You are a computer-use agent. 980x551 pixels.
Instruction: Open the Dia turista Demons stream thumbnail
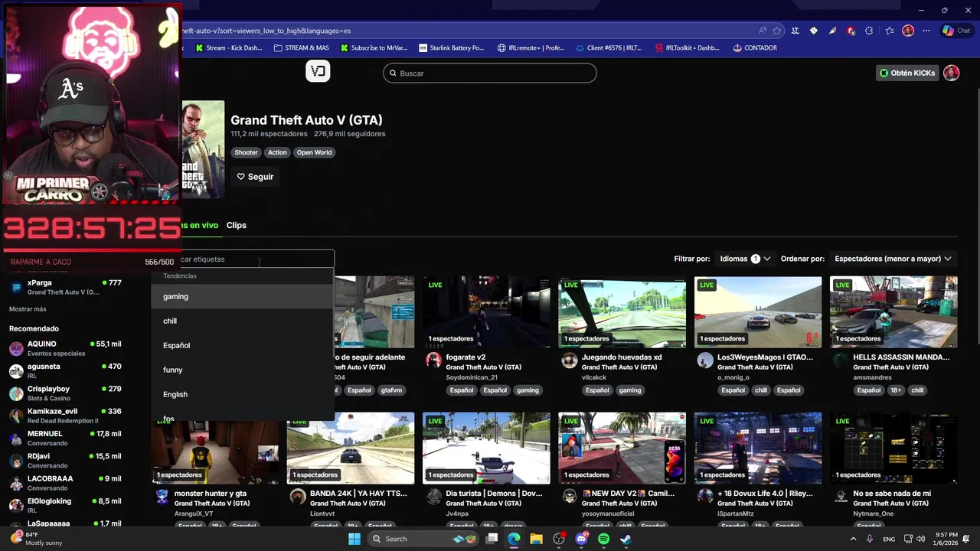pyautogui.click(x=486, y=448)
